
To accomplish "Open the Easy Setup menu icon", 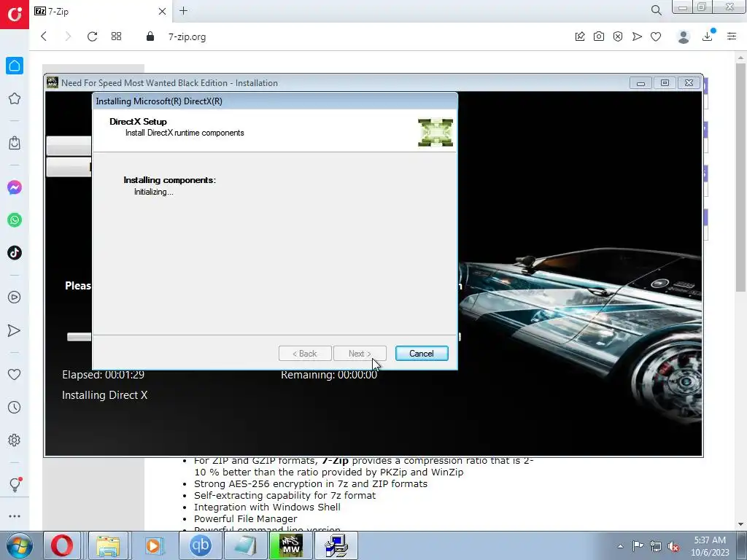I will [x=732, y=36].
